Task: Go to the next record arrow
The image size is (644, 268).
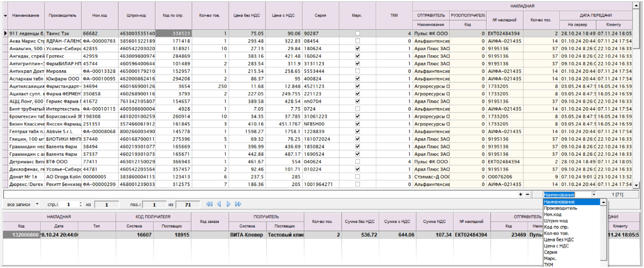Action: [x=228, y=204]
